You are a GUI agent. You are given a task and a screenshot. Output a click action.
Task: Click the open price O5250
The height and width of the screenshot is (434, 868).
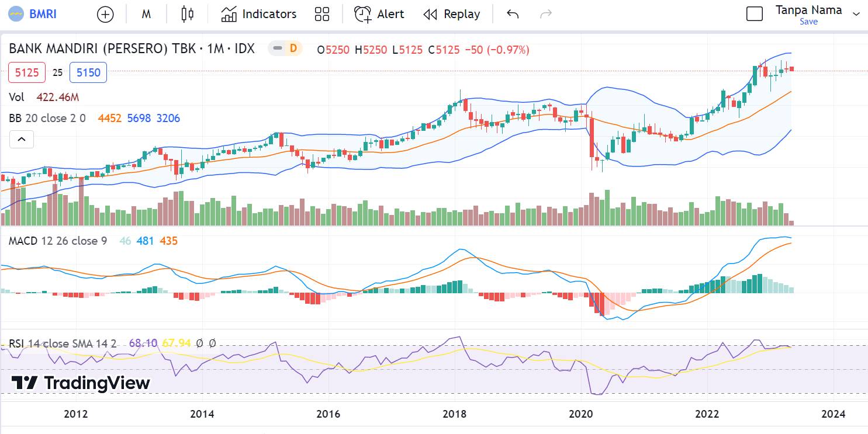[333, 50]
